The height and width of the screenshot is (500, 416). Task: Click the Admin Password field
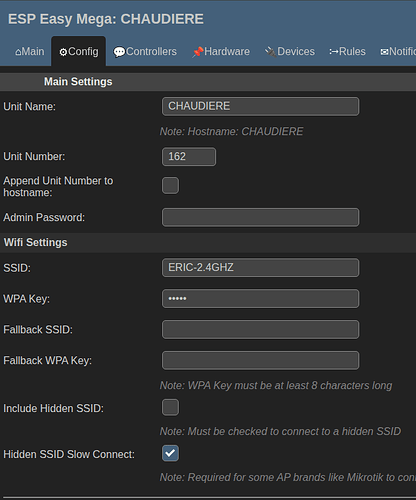[260, 217]
